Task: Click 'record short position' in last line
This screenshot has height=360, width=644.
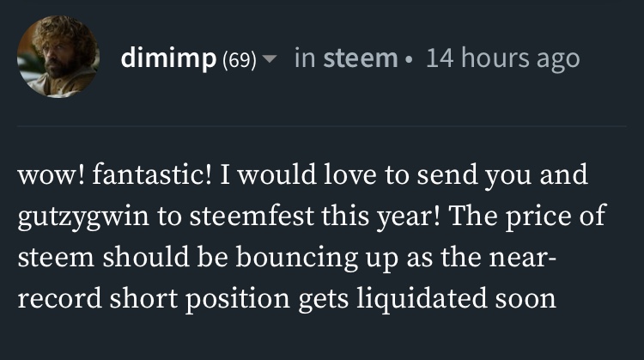Action: coord(154,299)
